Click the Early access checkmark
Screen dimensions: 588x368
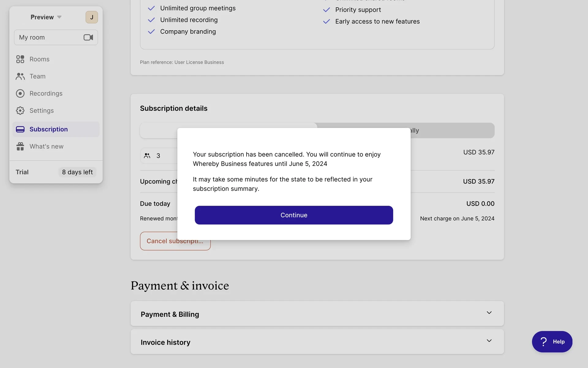click(326, 21)
